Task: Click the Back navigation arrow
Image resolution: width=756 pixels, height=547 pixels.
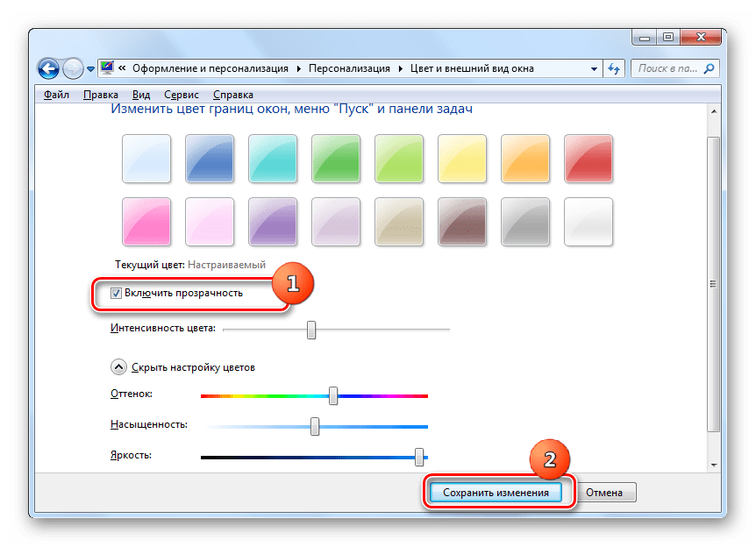Action: [49, 68]
